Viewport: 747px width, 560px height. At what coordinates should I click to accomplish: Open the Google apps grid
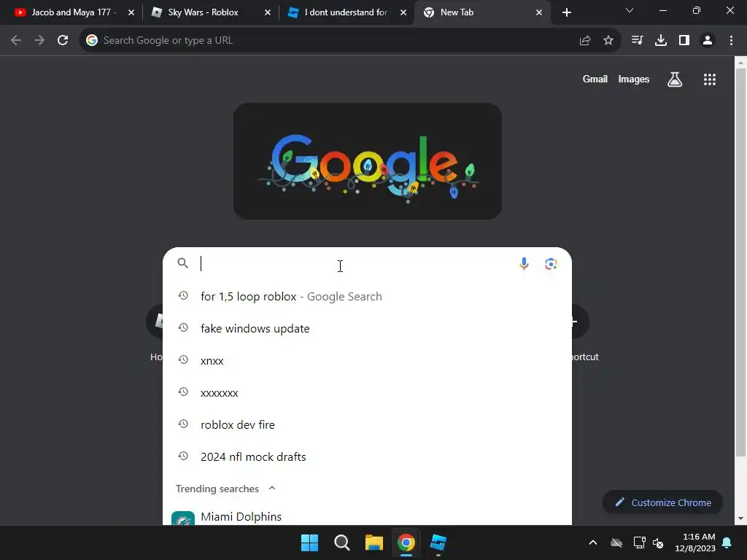[710, 79]
